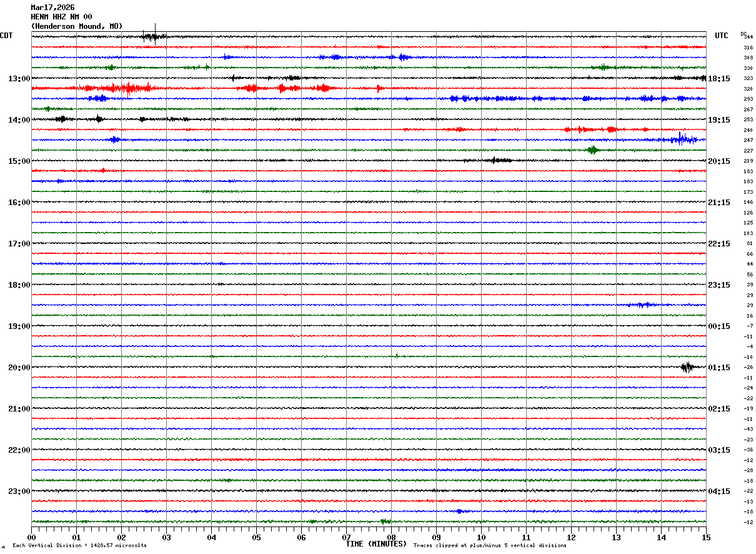Screen dimensions: 756x554
Task: Click the 05 minute axis tick label
Action: pyautogui.click(x=256, y=536)
